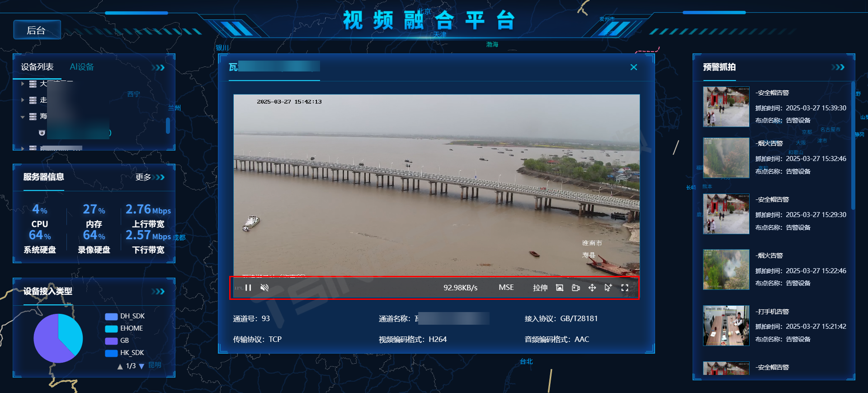Start recording the video stream

(576, 288)
